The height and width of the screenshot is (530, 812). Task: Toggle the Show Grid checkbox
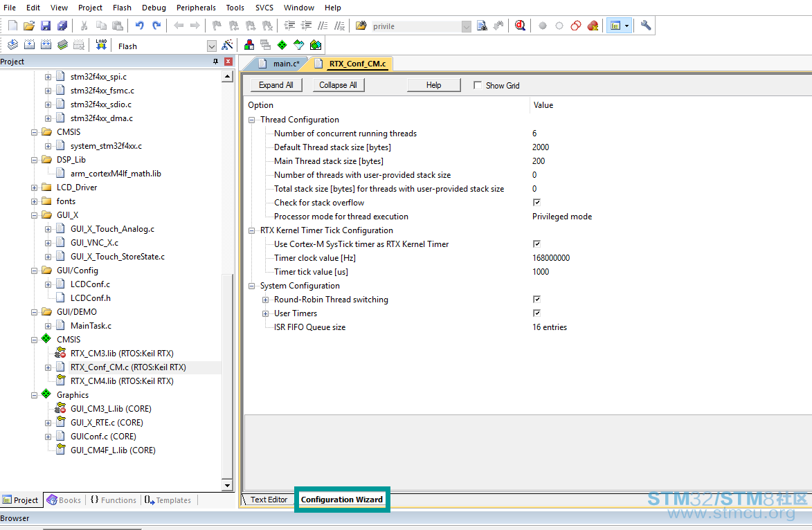coord(478,85)
